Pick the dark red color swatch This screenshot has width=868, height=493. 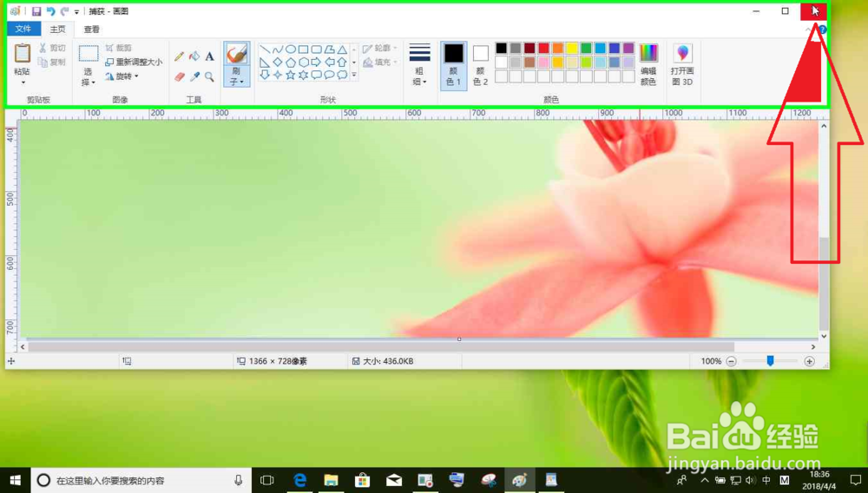529,49
